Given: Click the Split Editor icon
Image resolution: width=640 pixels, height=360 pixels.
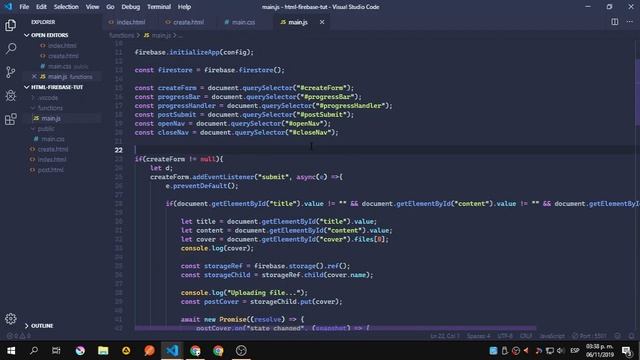Looking at the screenshot, I should coord(614,22).
